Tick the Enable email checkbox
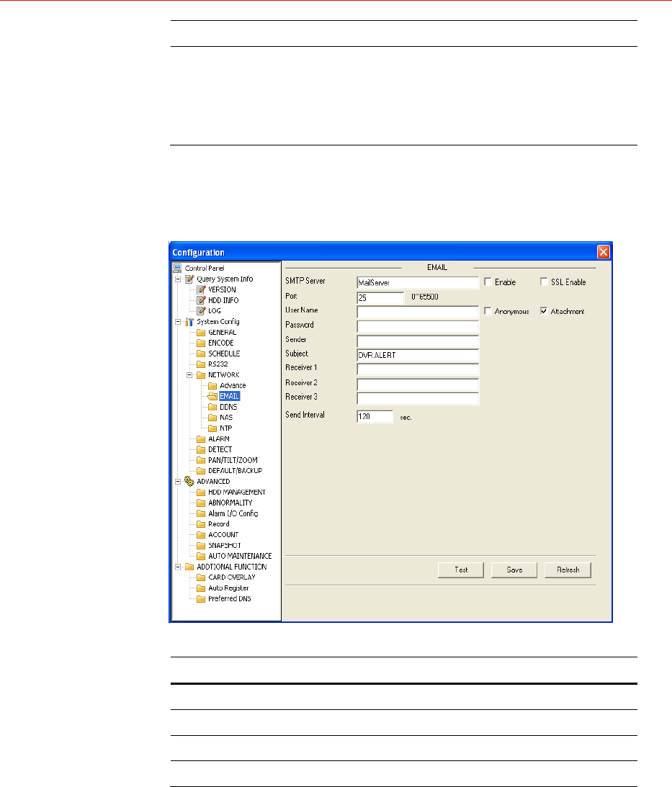The height and width of the screenshot is (787, 672). click(x=488, y=282)
